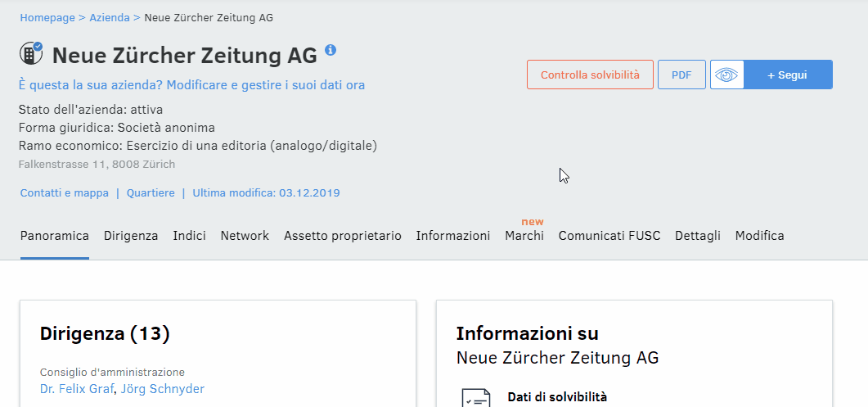This screenshot has width=868, height=407.
Task: Click the eye watch icon button
Action: (x=726, y=75)
